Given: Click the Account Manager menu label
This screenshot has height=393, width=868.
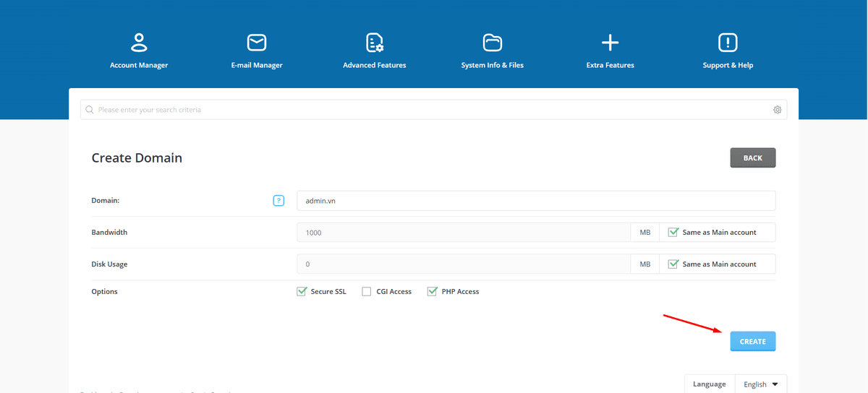Looking at the screenshot, I should 139,65.
